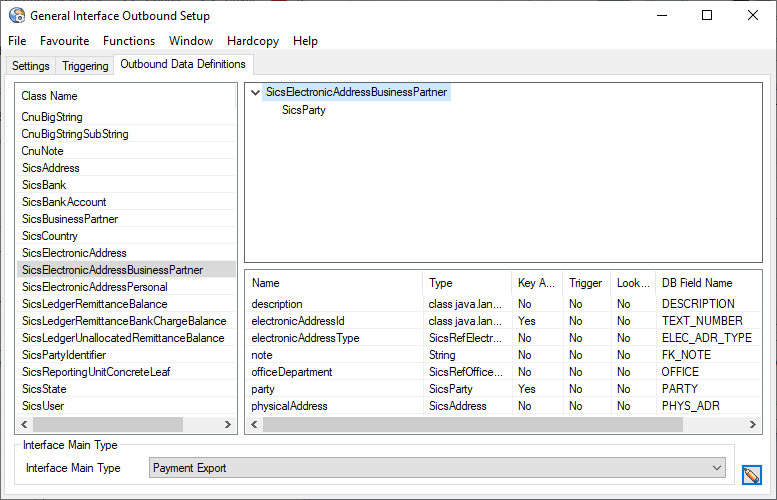The width and height of the screenshot is (777, 500).
Task: Select the Outbound Data Definitions tab
Action: pyautogui.click(x=182, y=64)
